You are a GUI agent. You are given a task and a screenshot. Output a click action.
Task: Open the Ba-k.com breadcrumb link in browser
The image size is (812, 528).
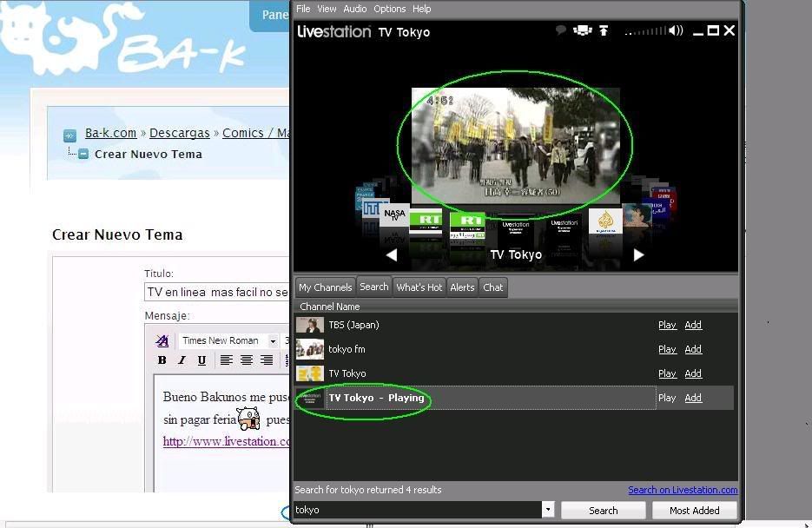tap(111, 133)
